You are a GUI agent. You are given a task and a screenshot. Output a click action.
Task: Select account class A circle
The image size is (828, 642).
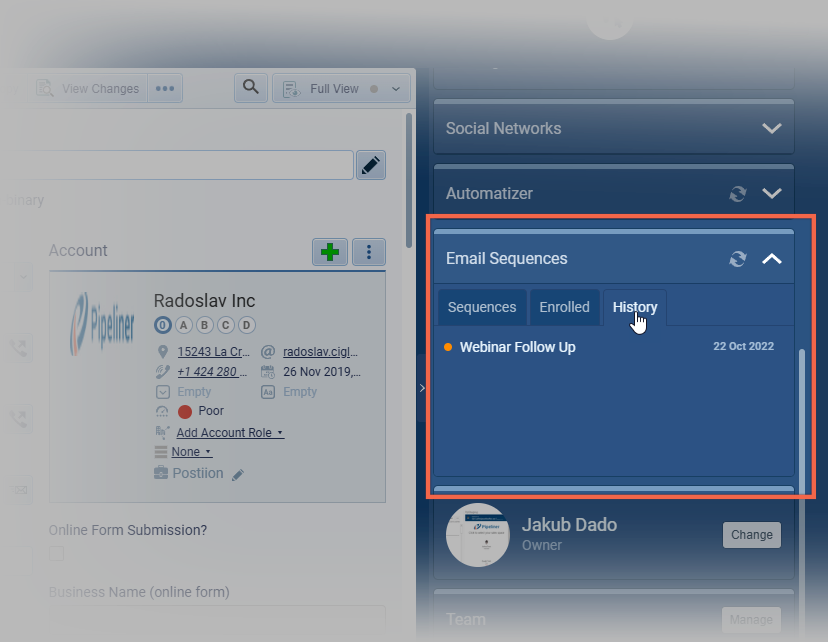(183, 325)
